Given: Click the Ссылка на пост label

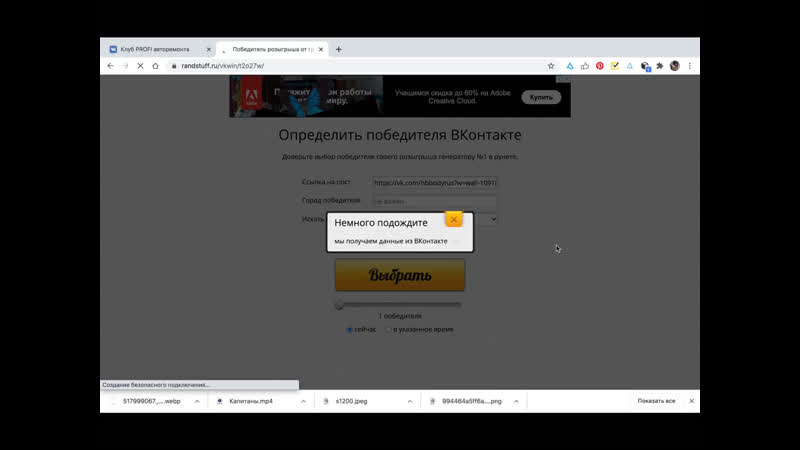Looking at the screenshot, I should click(326, 182).
